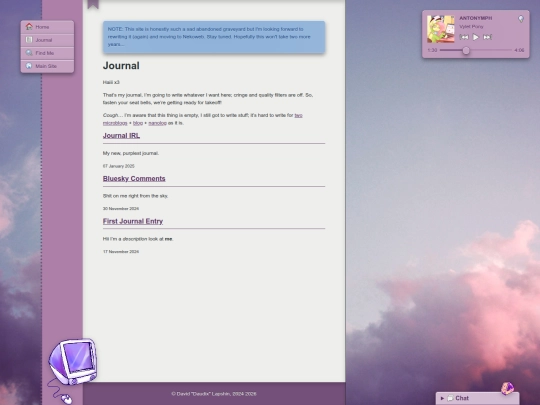540x405 pixels.
Task: Open the Journal sidebar menu entry
Action: (x=47, y=40)
